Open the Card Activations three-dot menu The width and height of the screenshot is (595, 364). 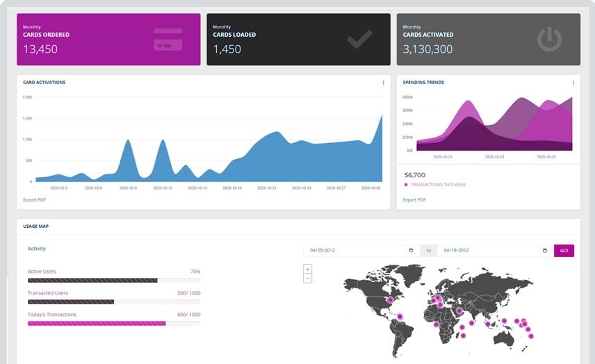383,83
